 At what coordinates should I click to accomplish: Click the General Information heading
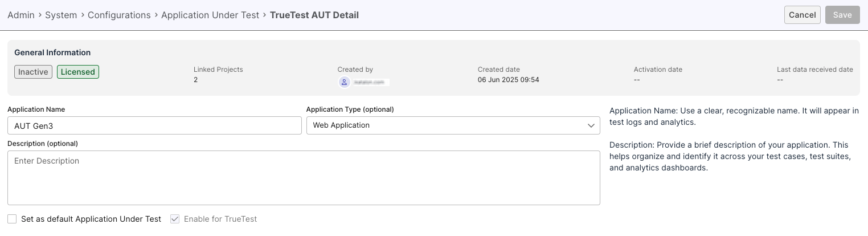tap(52, 52)
